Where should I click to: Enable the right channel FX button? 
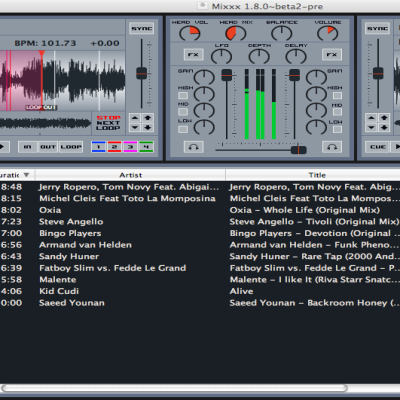(x=332, y=54)
